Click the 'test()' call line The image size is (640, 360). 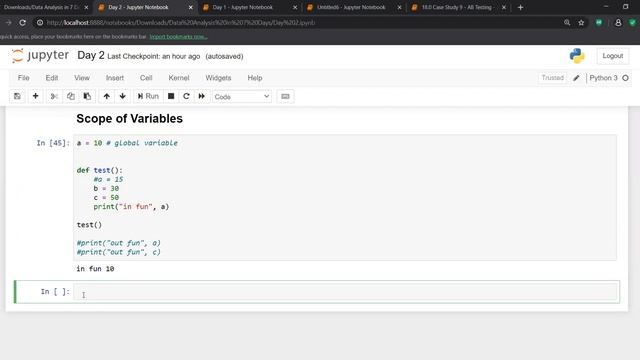[x=89, y=225]
